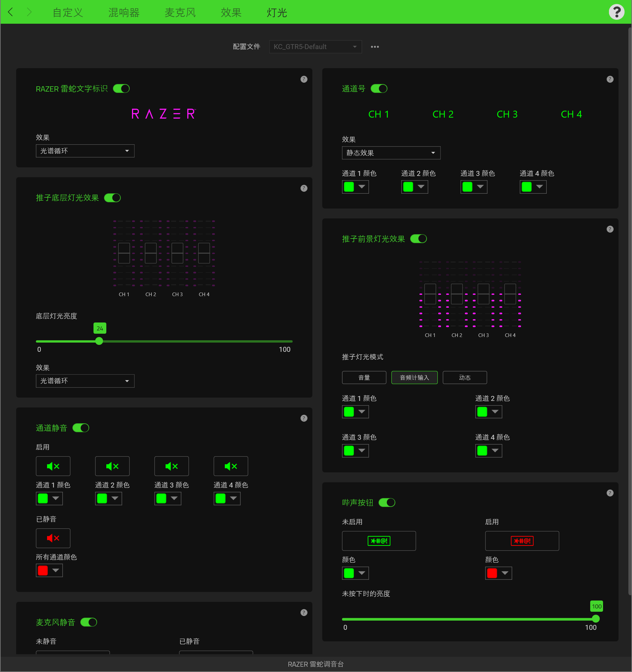Open the 麦克风 tab
Screen dimensions: 632x672
click(180, 13)
